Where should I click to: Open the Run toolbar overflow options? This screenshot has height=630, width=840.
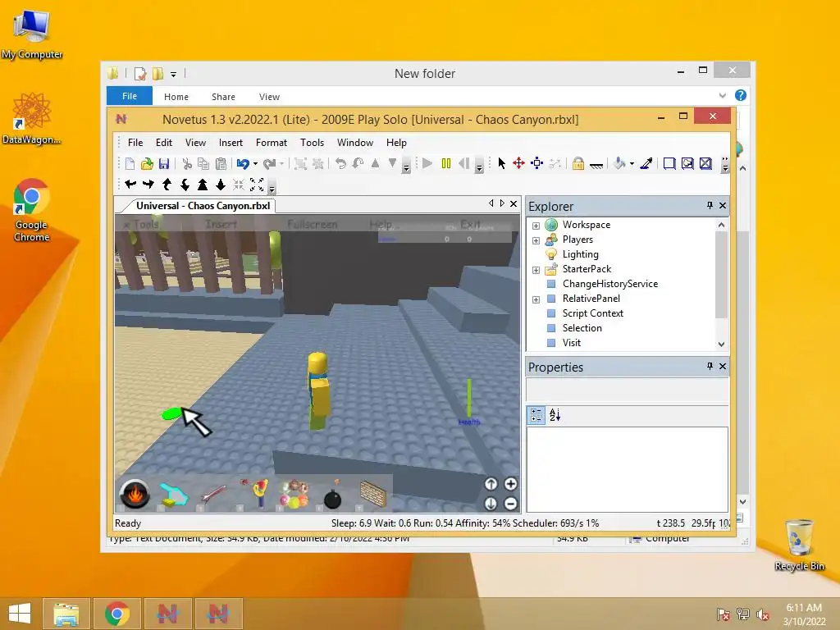pos(479,166)
